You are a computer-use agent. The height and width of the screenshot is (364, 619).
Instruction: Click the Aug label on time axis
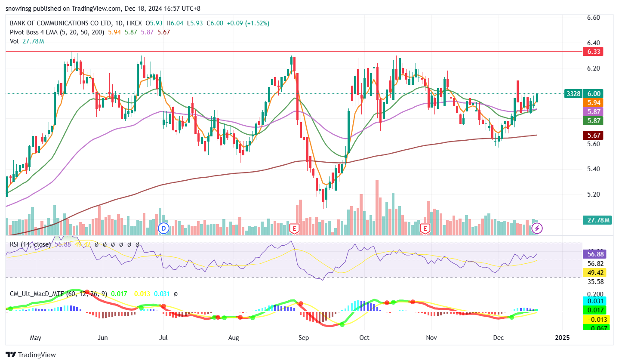click(x=234, y=338)
